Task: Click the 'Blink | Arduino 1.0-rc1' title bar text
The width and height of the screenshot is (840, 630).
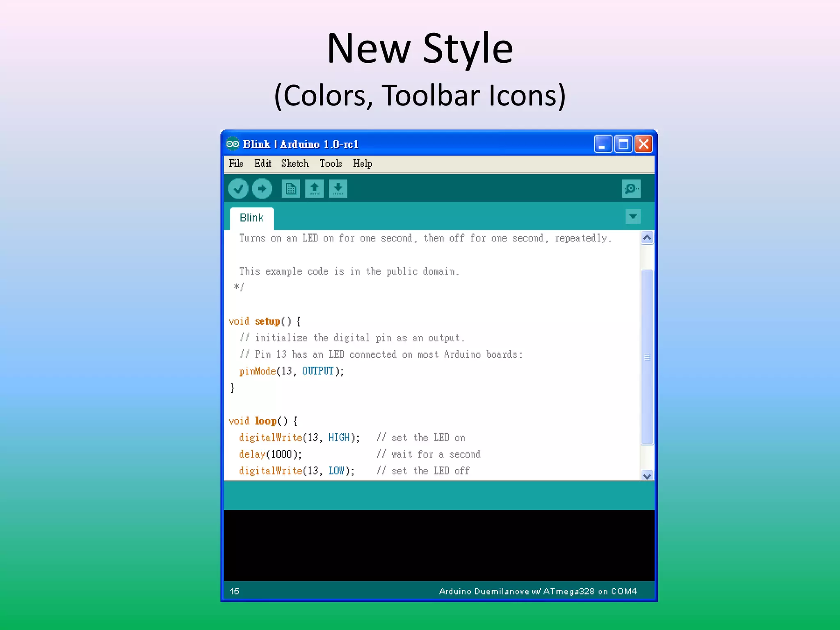Action: click(x=301, y=144)
